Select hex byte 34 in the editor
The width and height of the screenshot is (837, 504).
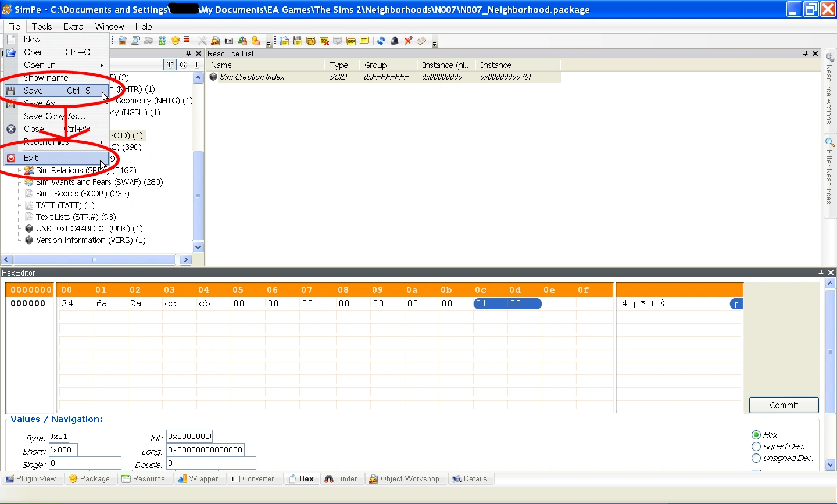tap(67, 303)
